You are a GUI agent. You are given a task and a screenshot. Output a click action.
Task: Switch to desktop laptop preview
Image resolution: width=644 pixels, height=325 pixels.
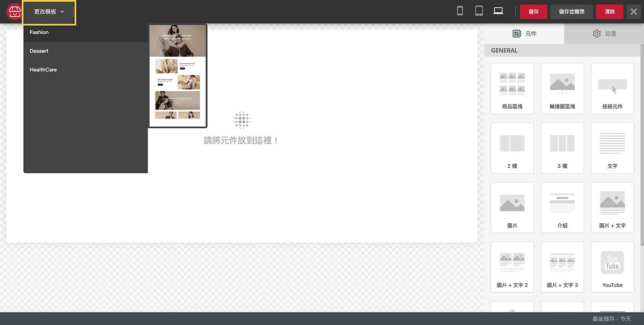pos(498,11)
